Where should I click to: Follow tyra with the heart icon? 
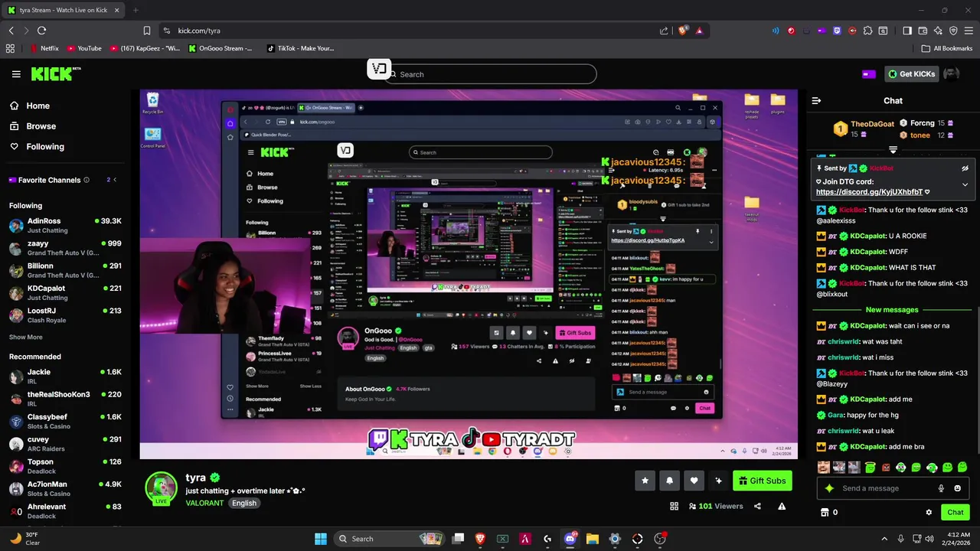694,481
